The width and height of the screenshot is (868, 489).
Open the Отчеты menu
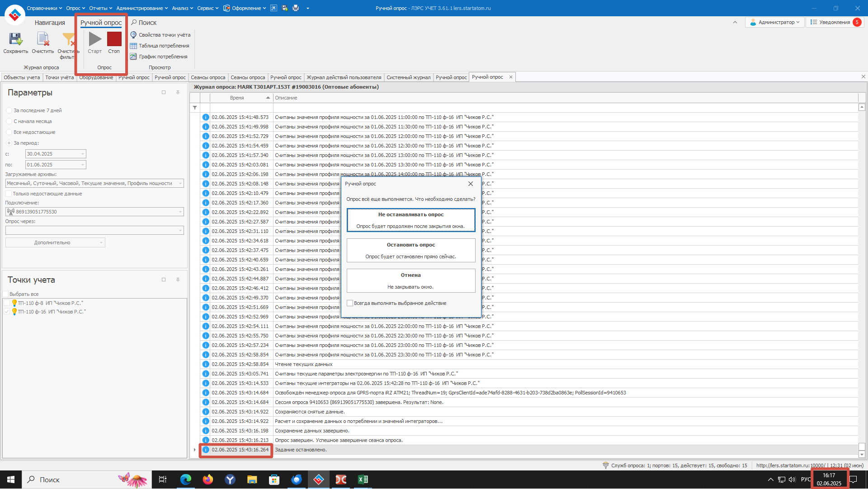point(100,8)
